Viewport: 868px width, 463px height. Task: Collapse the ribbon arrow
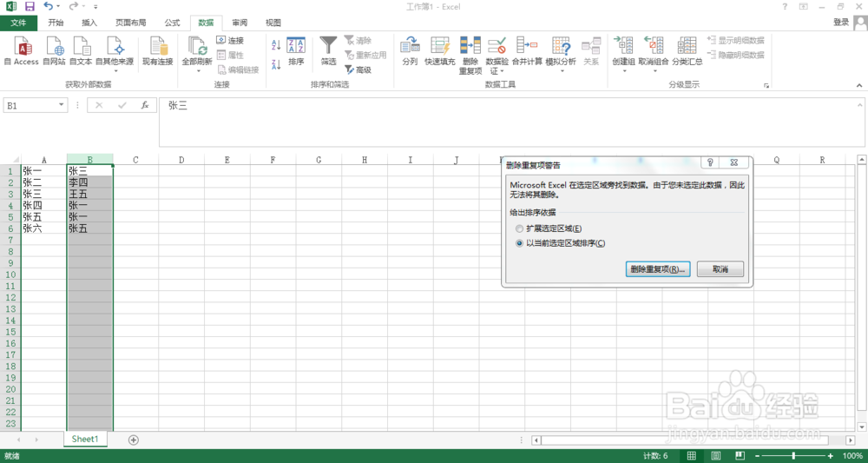click(x=859, y=85)
